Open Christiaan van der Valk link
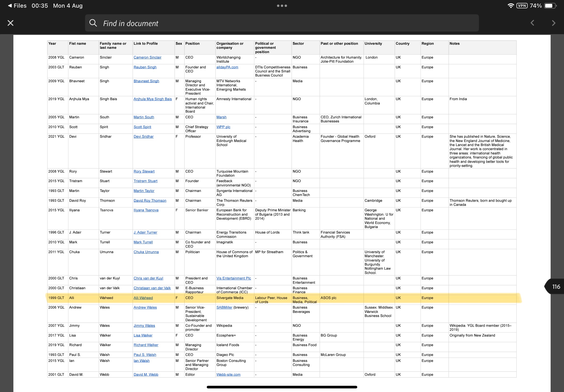 (x=152, y=288)
